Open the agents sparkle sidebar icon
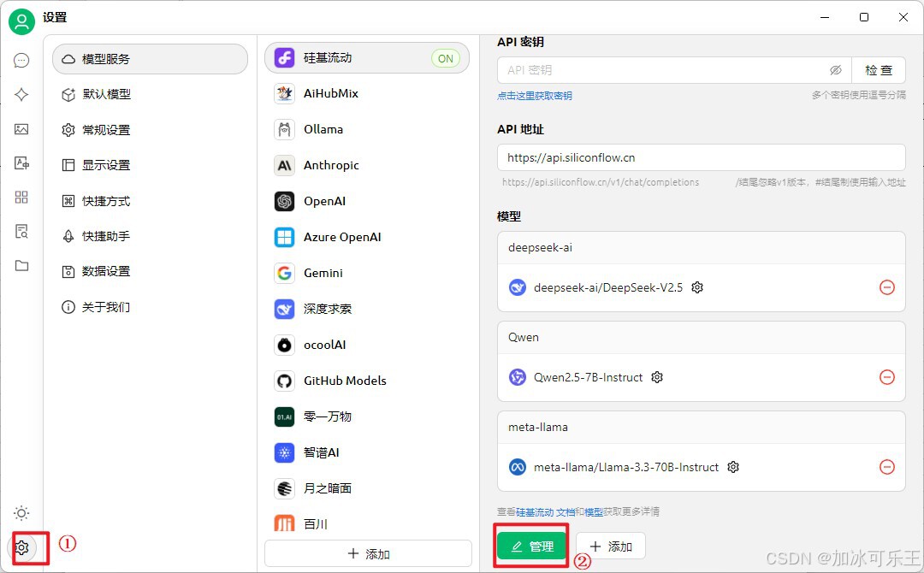The width and height of the screenshot is (924, 573). (21, 94)
